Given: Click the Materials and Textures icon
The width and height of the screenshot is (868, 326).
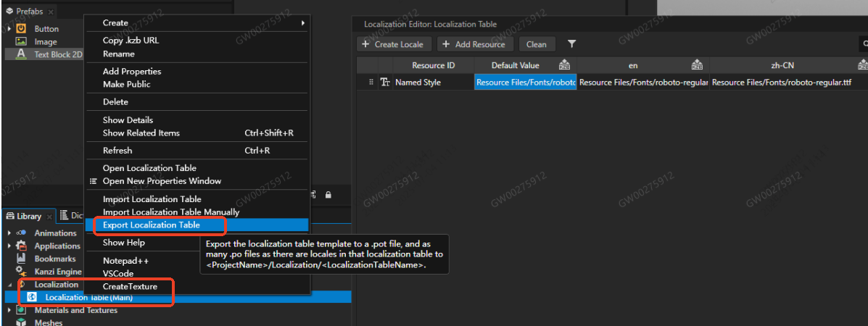Looking at the screenshot, I should (x=21, y=310).
